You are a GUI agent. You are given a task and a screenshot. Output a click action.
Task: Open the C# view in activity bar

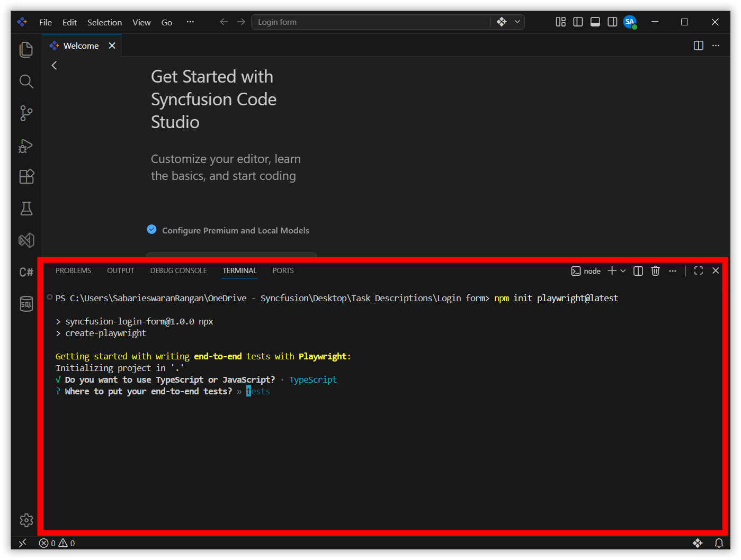tap(26, 272)
